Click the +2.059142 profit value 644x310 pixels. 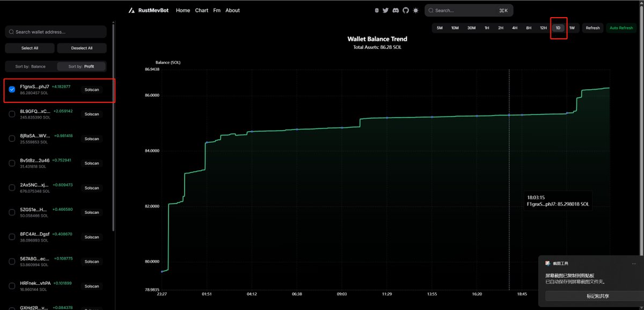(63, 111)
